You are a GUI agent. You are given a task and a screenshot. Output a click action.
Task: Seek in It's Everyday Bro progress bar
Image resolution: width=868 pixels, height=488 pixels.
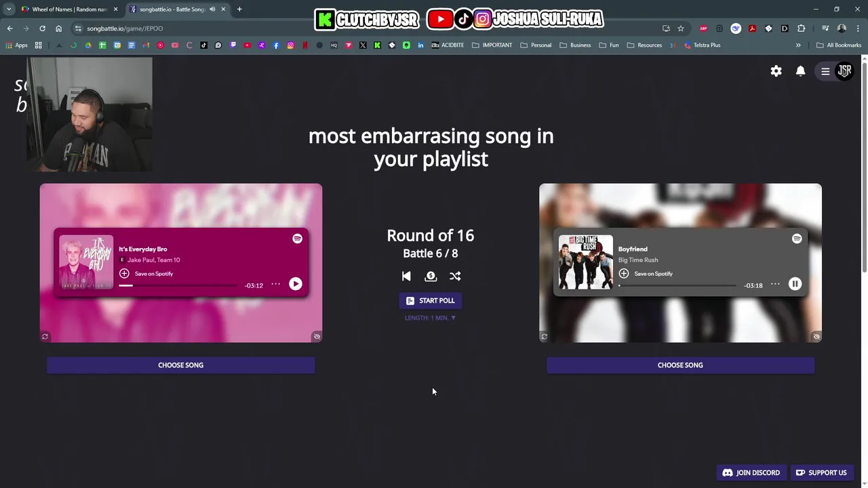[x=178, y=285]
